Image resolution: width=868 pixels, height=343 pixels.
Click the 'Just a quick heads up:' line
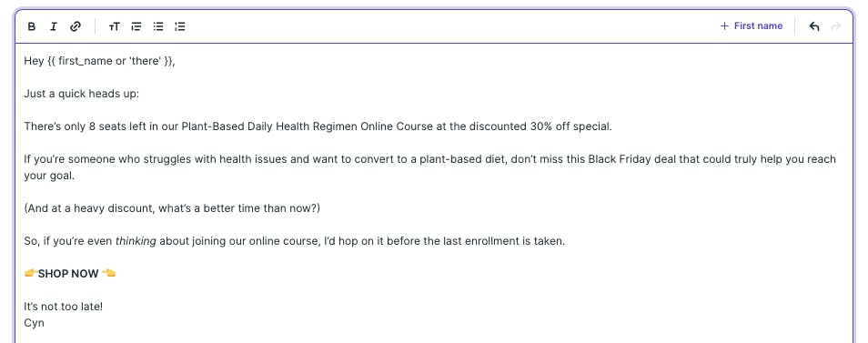pos(81,94)
